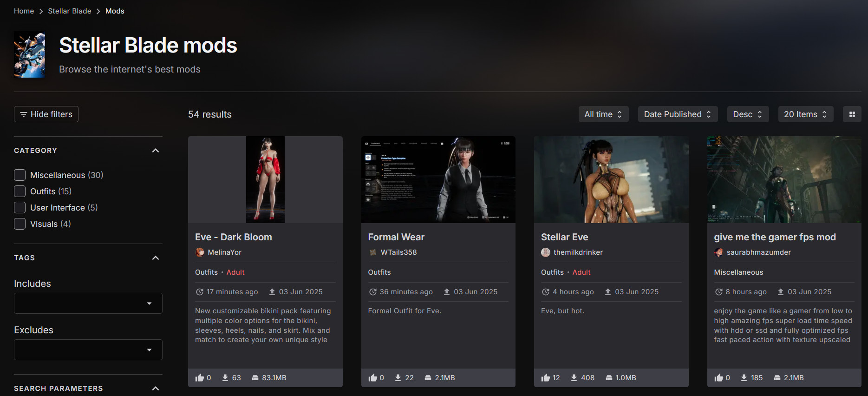Open the 20 Items page size dropdown
The height and width of the screenshot is (396, 868).
[x=806, y=114]
